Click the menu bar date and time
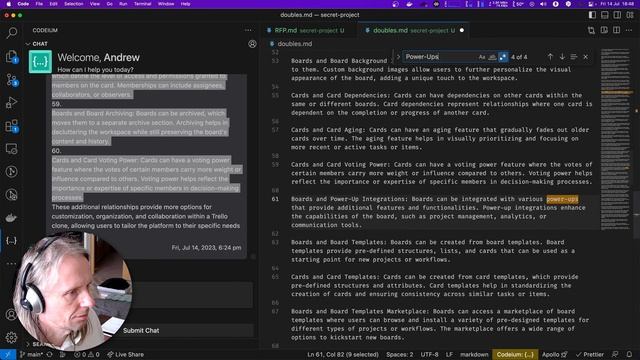 point(617,4)
